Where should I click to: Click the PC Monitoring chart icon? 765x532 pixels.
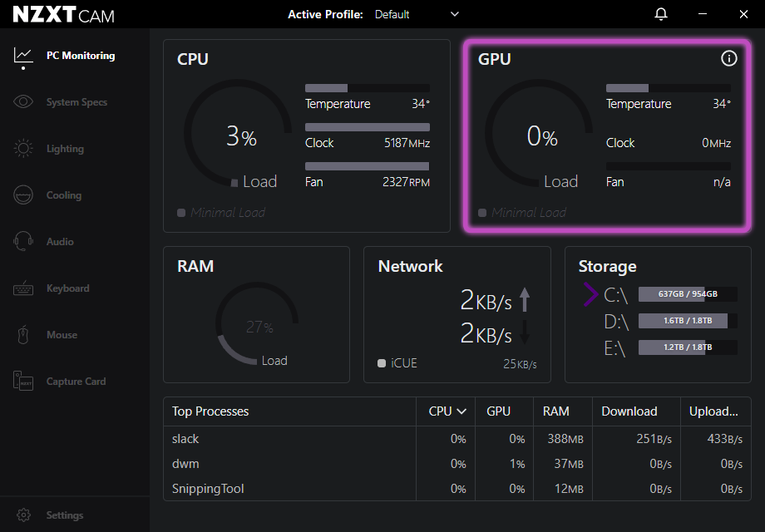point(23,56)
